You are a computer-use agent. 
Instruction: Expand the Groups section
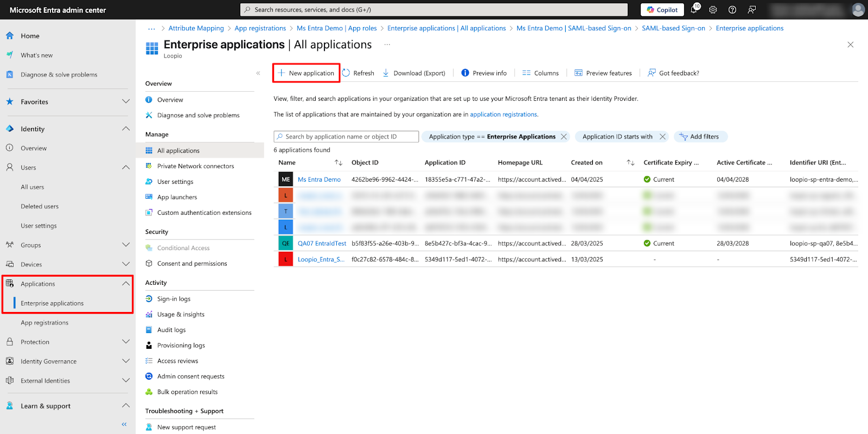click(126, 245)
